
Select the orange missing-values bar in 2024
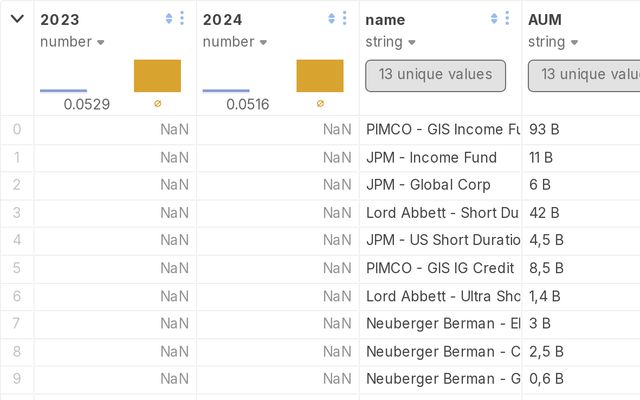(x=320, y=76)
